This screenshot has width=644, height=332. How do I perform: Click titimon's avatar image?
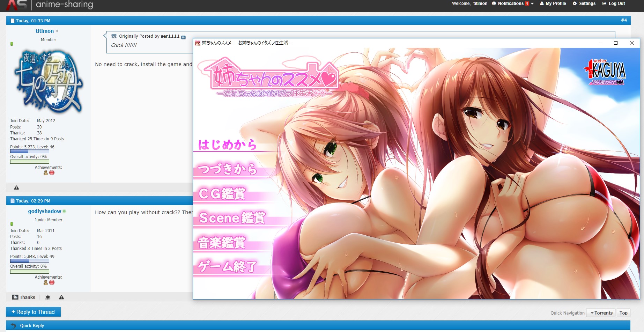(49, 81)
